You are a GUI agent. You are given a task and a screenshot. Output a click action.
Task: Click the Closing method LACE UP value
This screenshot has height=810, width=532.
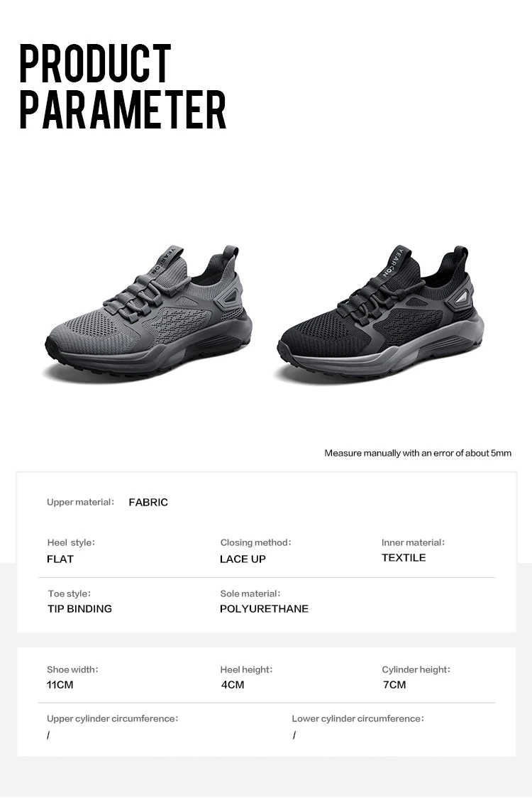[243, 559]
